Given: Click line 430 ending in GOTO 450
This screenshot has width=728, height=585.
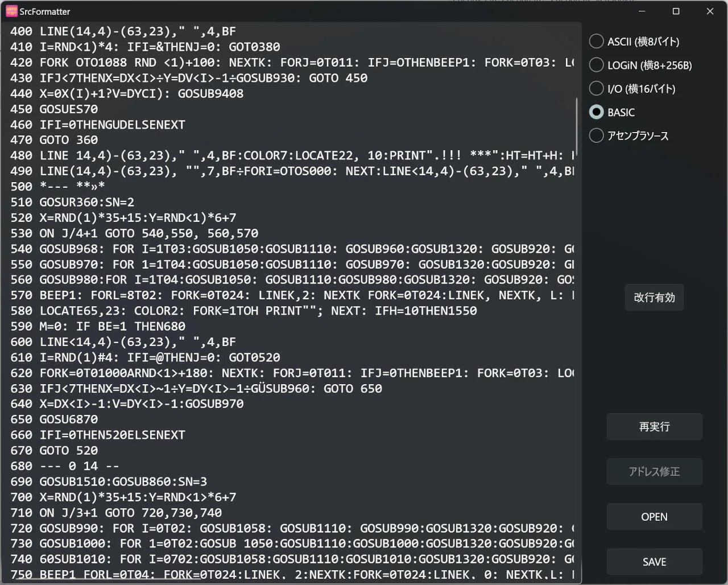Looking at the screenshot, I should click(189, 77).
